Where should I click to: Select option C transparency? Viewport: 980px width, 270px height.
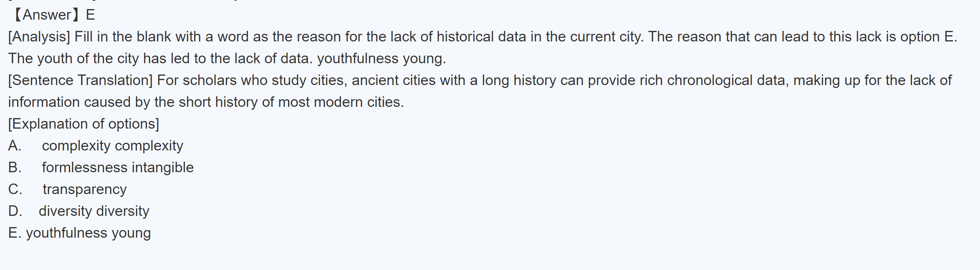coord(84,189)
